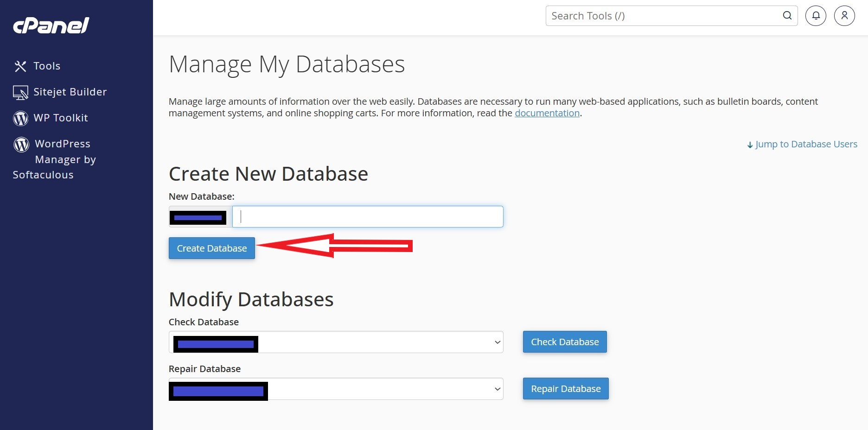This screenshot has height=430, width=868.
Task: Open the notifications bell
Action: 816,16
